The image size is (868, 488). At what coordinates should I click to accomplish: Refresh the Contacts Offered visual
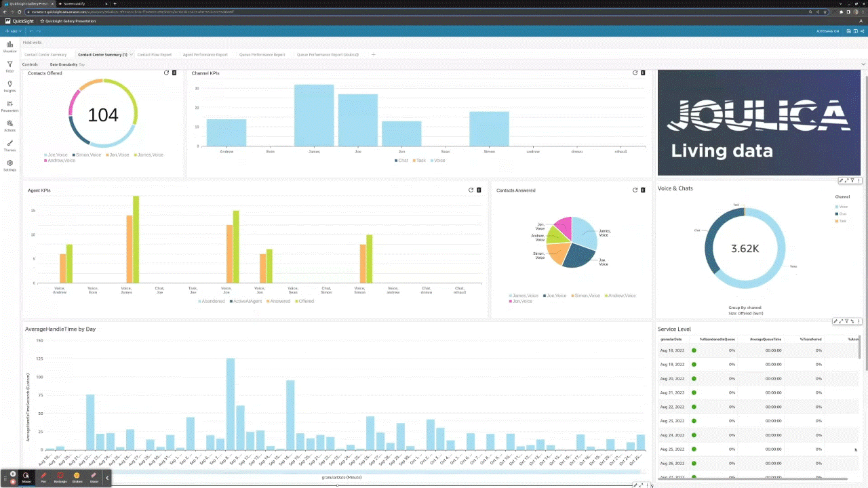click(166, 73)
